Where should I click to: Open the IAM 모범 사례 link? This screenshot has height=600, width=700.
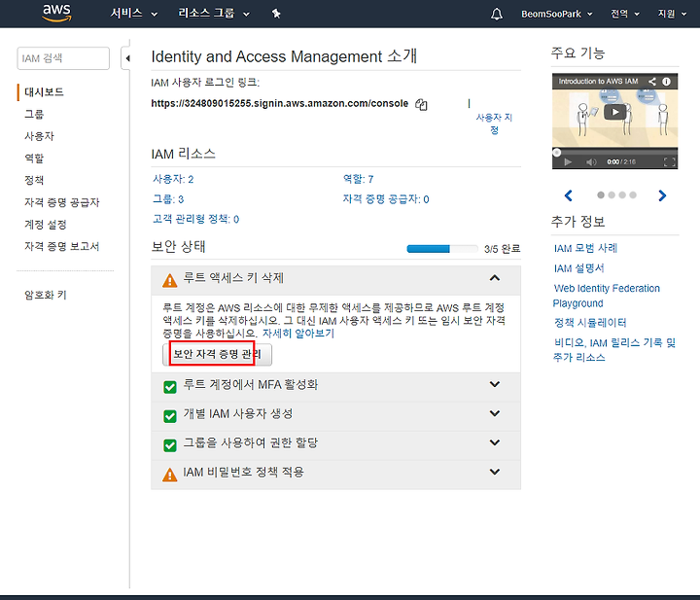pyautogui.click(x=585, y=248)
